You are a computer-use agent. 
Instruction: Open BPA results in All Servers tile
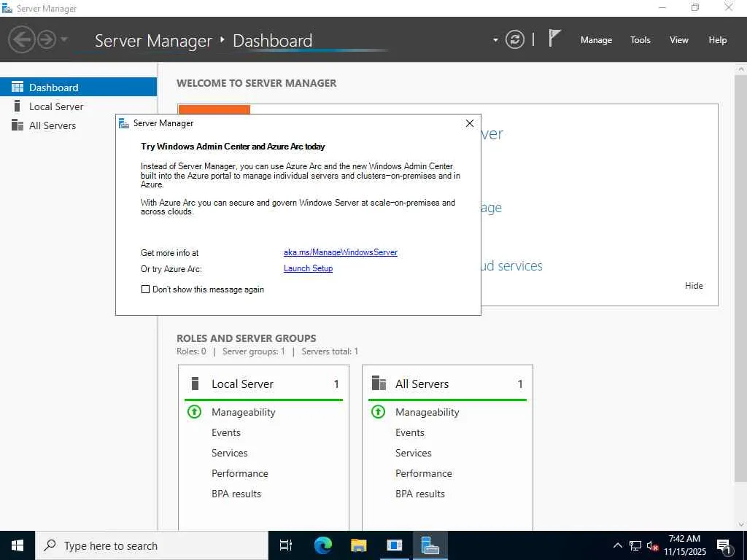point(420,494)
